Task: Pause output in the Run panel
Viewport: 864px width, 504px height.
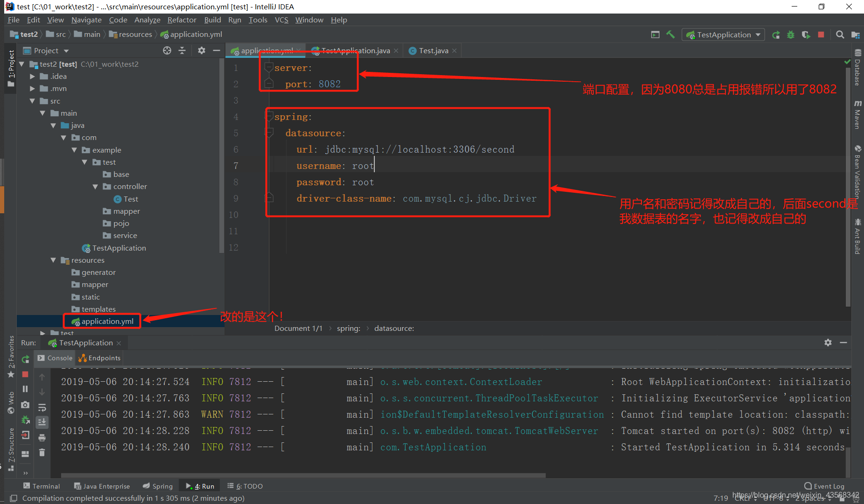Action: click(25, 389)
